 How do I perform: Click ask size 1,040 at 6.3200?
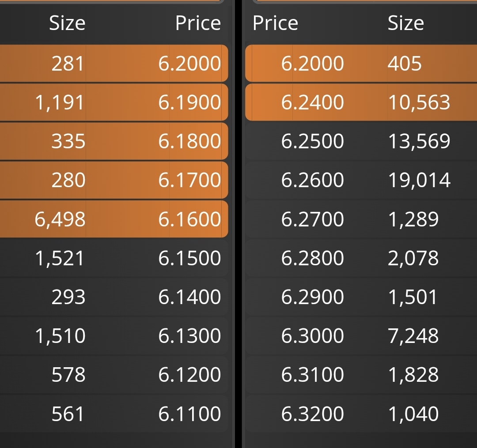413,414
